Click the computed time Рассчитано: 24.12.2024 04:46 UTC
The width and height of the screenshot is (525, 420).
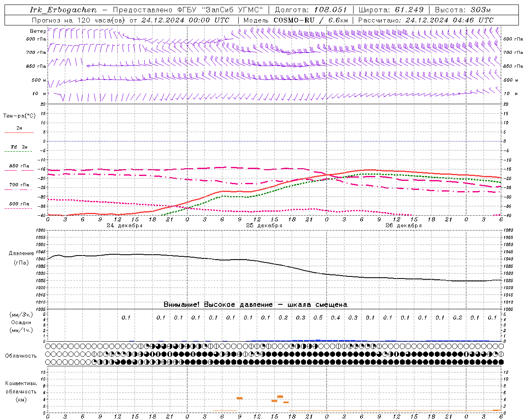click(x=426, y=20)
